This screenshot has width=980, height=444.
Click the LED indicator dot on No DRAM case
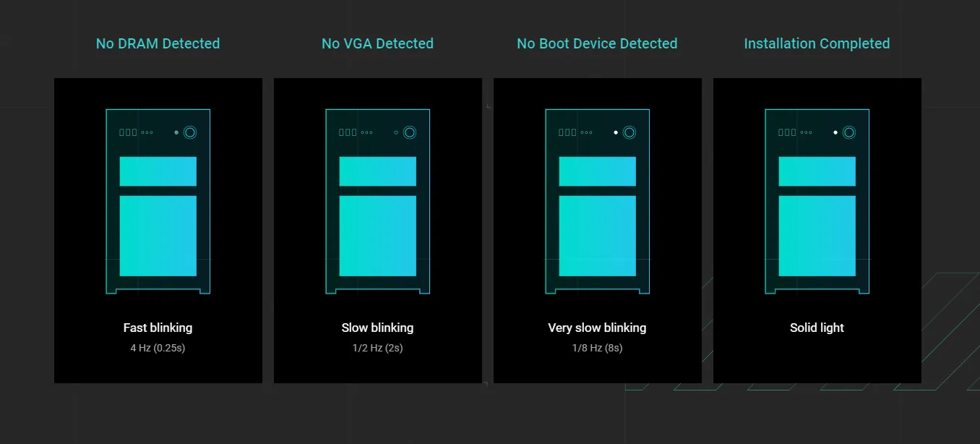[176, 132]
